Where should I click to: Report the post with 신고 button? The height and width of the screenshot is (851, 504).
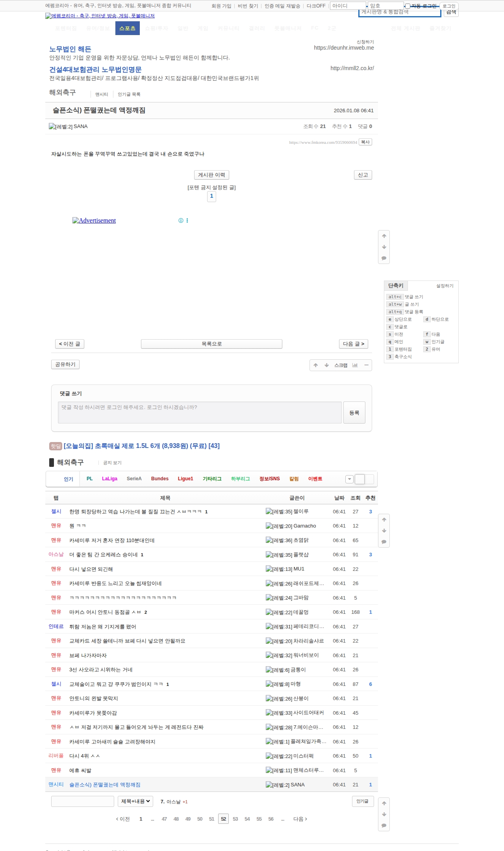pyautogui.click(x=363, y=175)
